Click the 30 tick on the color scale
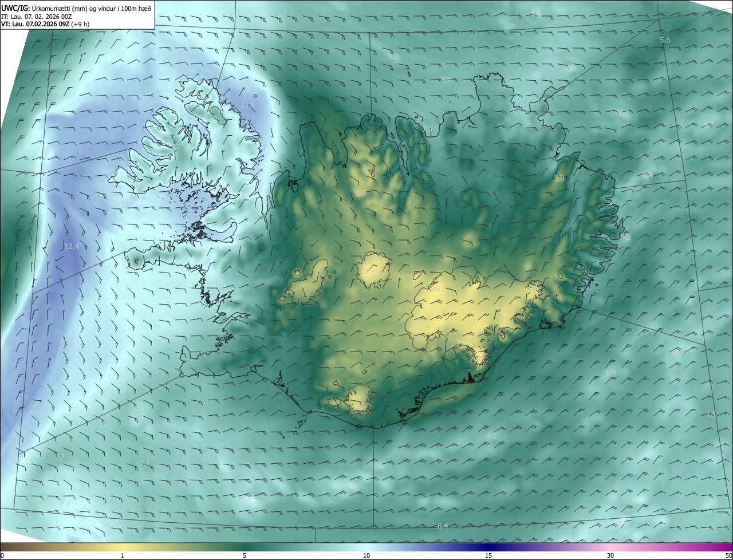Viewport: 733px width, 560px height. click(610, 555)
